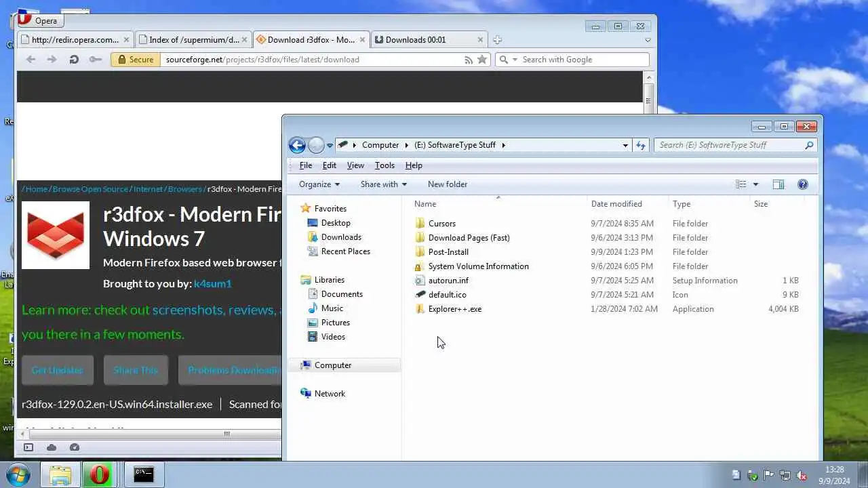The image size is (868, 488).
Task: Toggle Opera panels icon in status bar
Action: pos(28,447)
